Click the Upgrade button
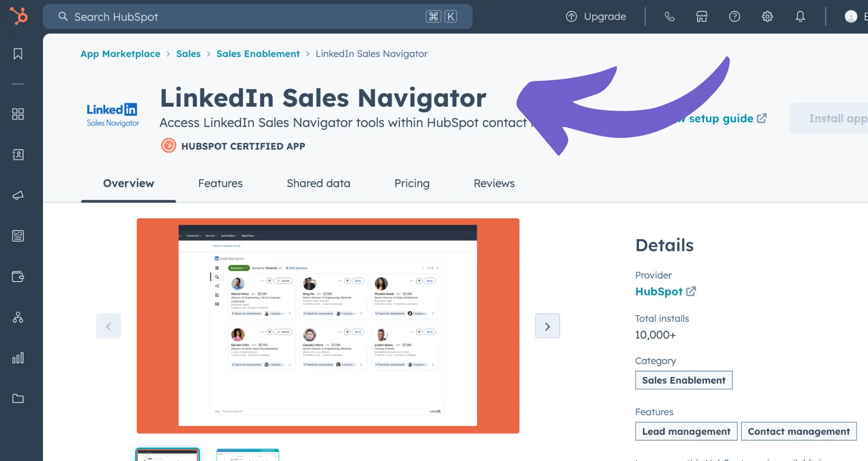The image size is (868, 461). [596, 17]
